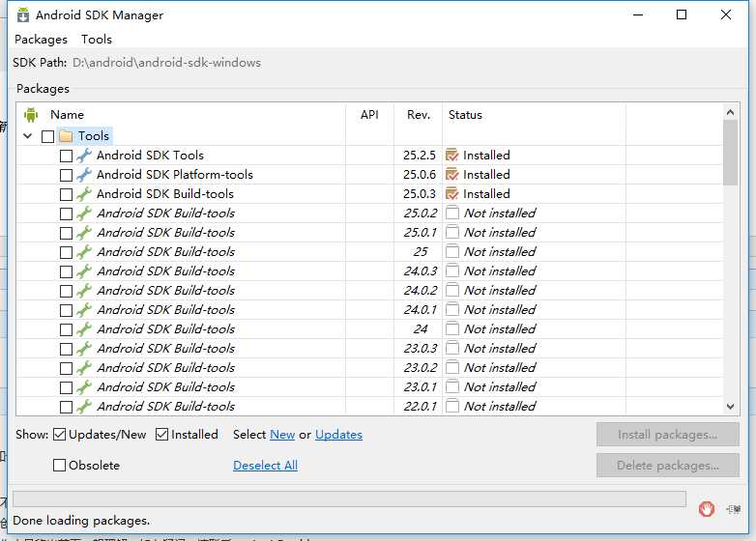Click the Updates link
756x541 pixels.
tap(338, 435)
